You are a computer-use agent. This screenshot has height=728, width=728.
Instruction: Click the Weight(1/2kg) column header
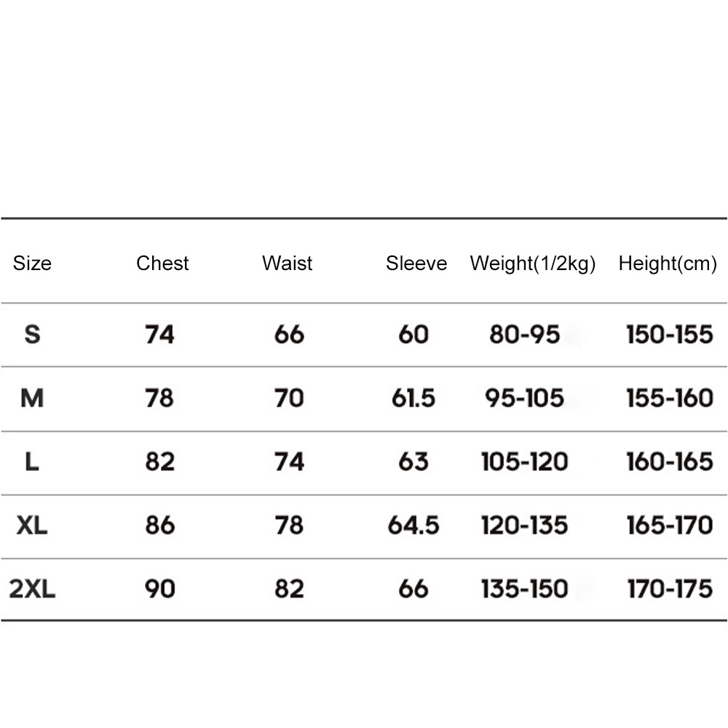pos(533,264)
